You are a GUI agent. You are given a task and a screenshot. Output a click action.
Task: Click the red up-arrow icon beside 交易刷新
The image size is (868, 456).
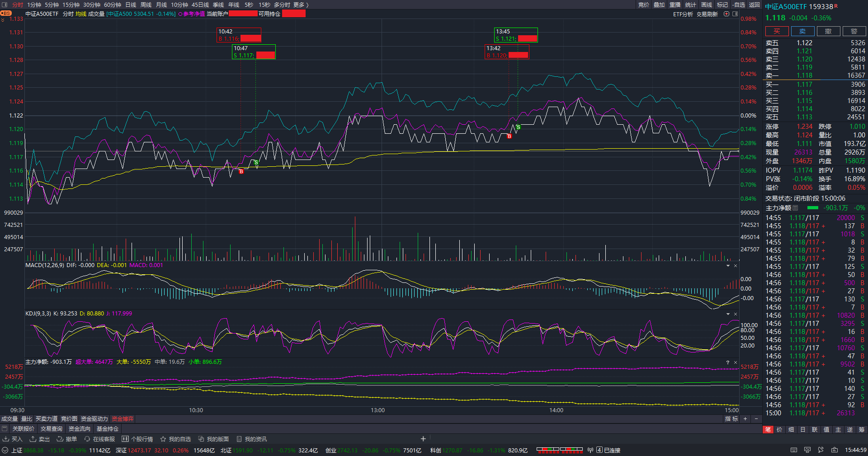pos(726,14)
